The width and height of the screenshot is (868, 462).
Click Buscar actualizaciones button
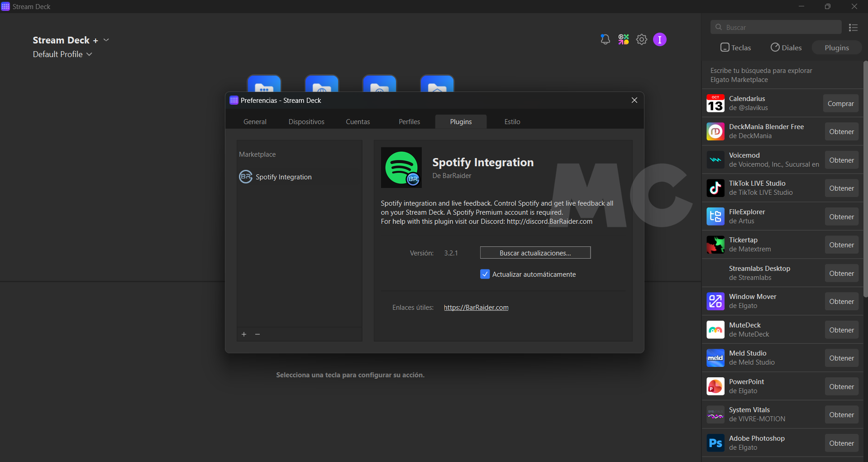[x=535, y=253]
